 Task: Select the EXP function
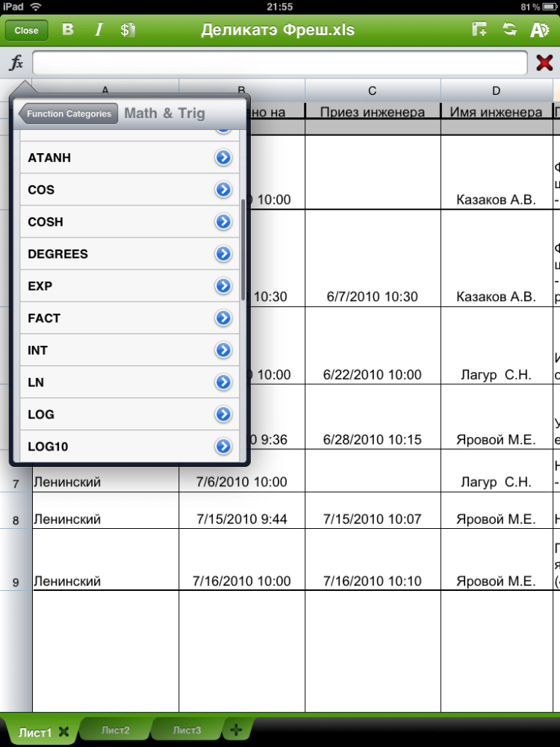[129, 286]
